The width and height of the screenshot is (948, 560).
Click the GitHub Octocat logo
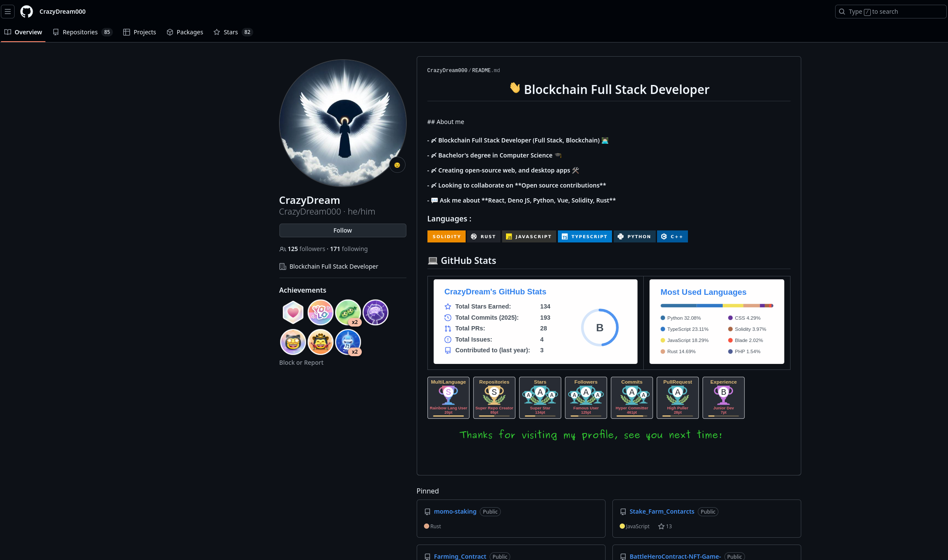[x=27, y=12]
